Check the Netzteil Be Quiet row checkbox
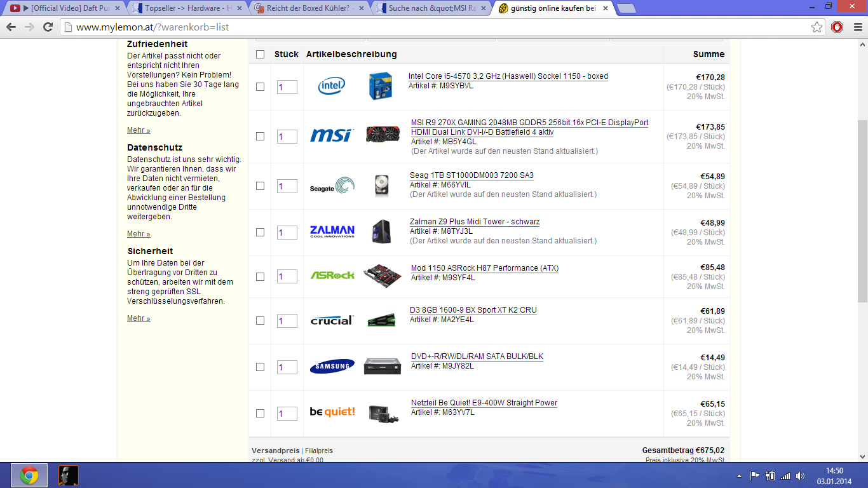The height and width of the screenshot is (488, 868). coord(260,413)
